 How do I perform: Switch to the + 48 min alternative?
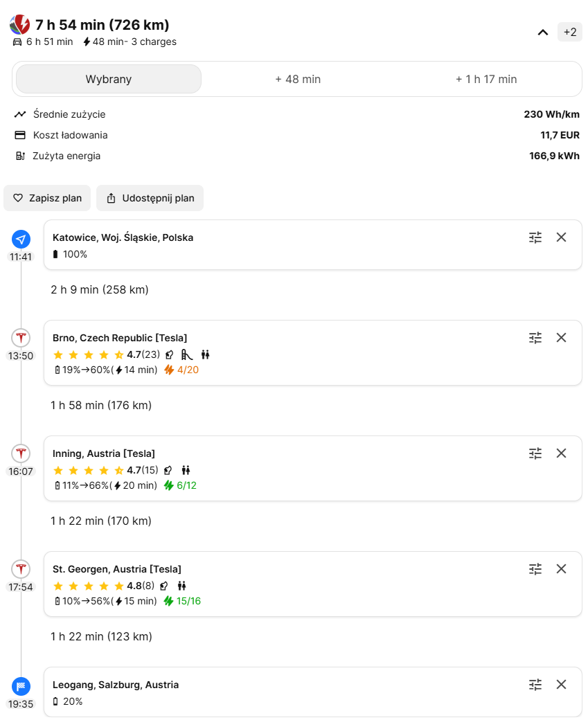tap(298, 79)
